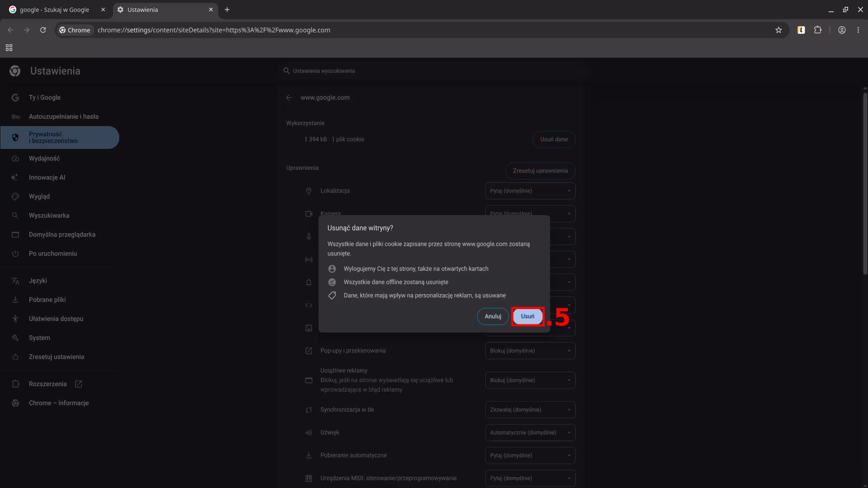Go back from www.google.com site details

(289, 98)
